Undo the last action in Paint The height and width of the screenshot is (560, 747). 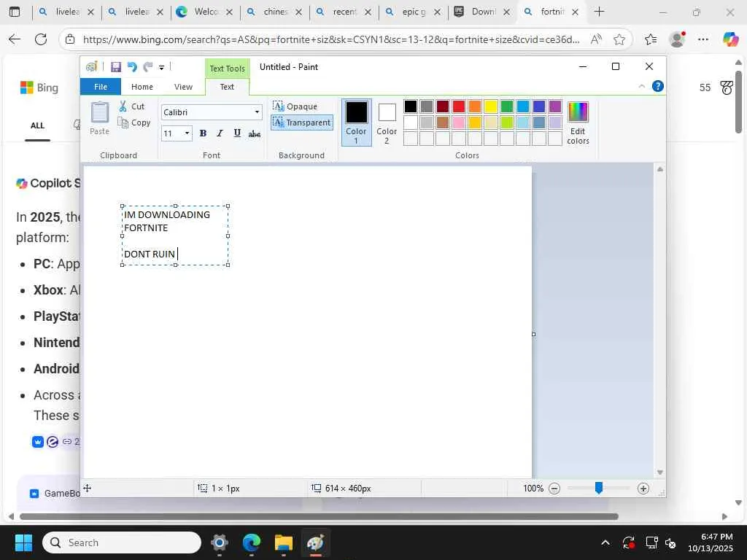pos(132,67)
